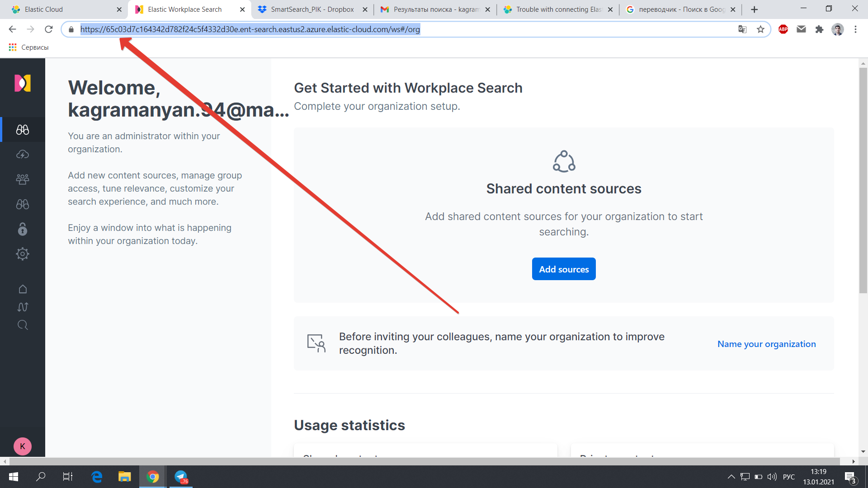The image size is (868, 488).
Task: Click the Security padlock sidebar icon
Action: [23, 229]
